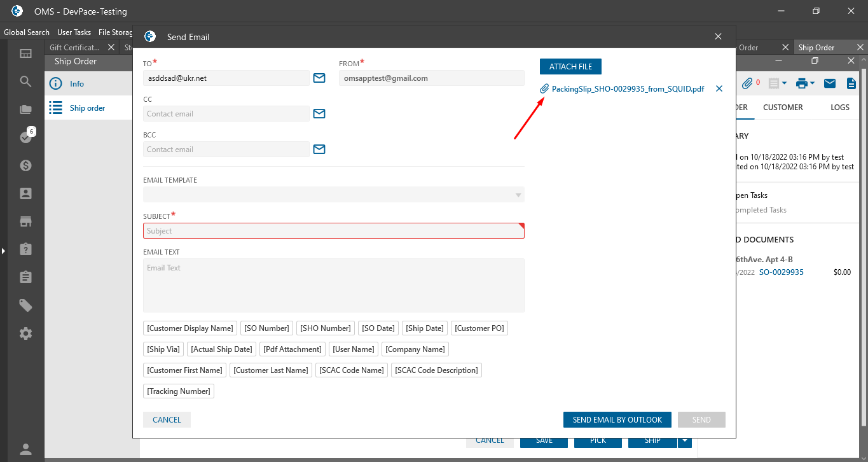
Task: Open the question-mark clipboard icon in sidebar
Action: click(26, 249)
